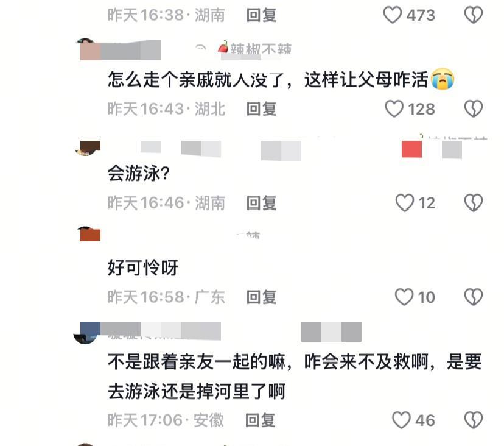This screenshot has height=446, width=504.
Task: Dislike the 好可怜呀 comment
Action: [474, 297]
